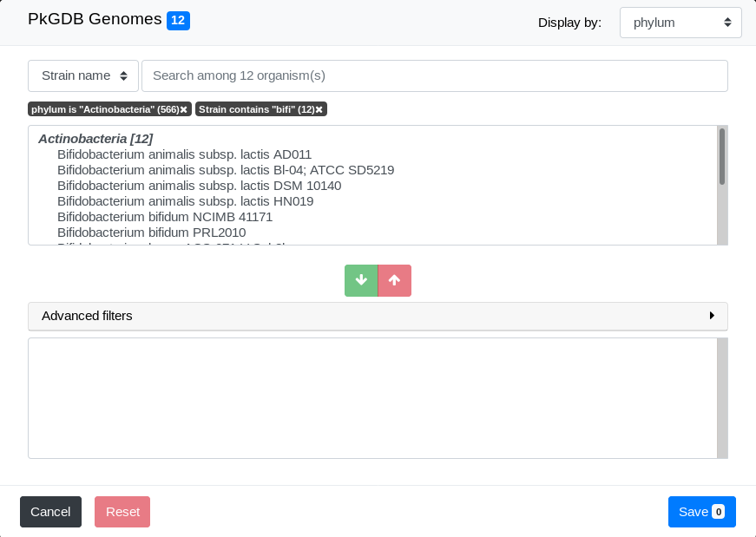Select Bifidobacterium animalis subsp. lactis DSM 10140
This screenshot has width=756, height=537.
199,186
